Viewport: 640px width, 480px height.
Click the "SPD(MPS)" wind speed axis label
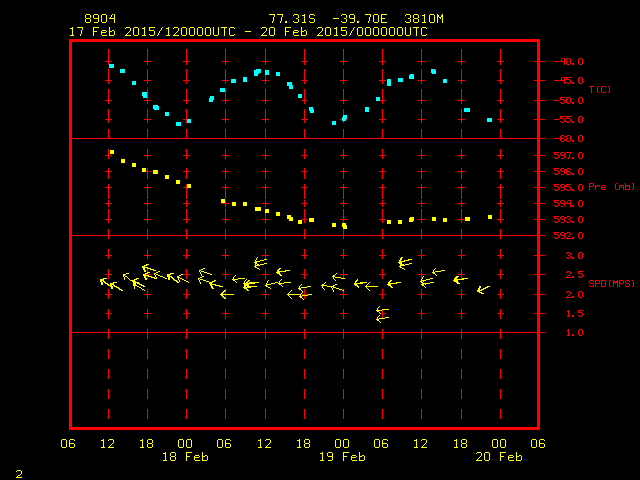(x=611, y=283)
